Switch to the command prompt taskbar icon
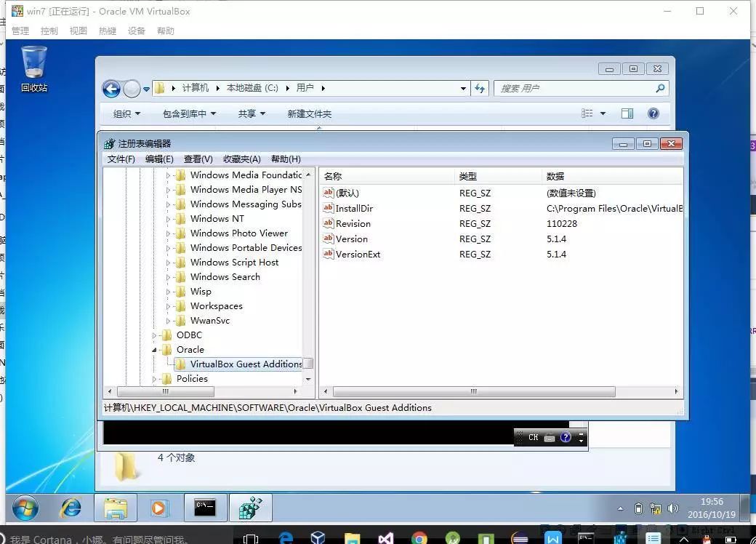The height and width of the screenshot is (544, 756). (204, 508)
